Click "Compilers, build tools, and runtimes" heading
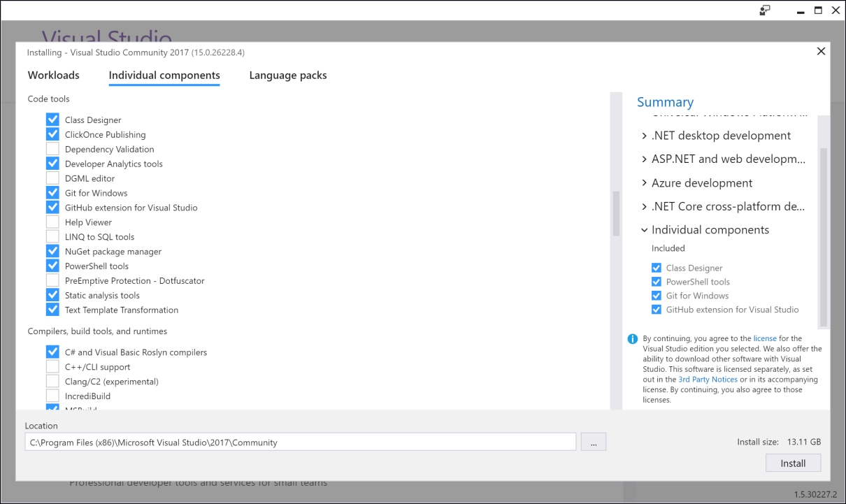The height and width of the screenshot is (504, 846). [x=97, y=331]
